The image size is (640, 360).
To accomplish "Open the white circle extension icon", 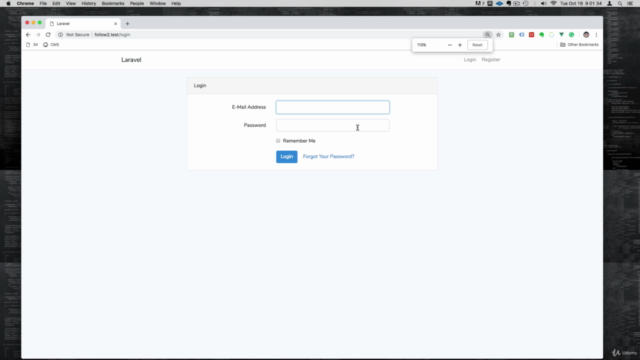I will (551, 35).
